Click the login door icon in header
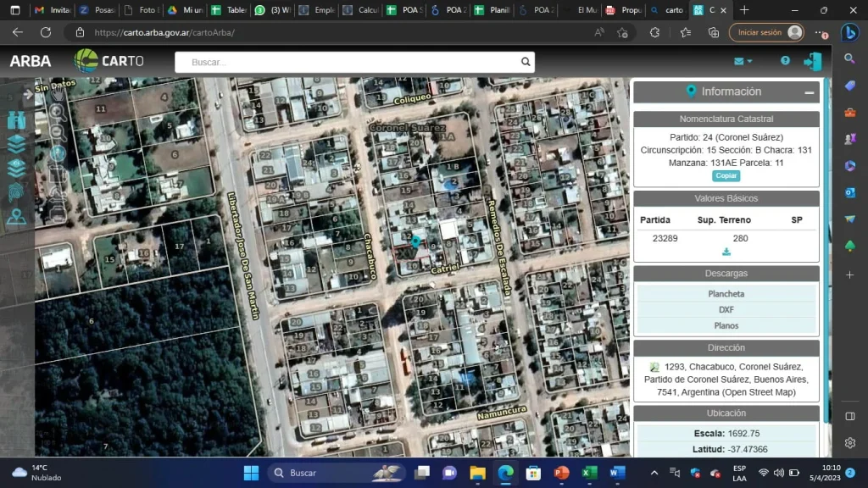 813,61
